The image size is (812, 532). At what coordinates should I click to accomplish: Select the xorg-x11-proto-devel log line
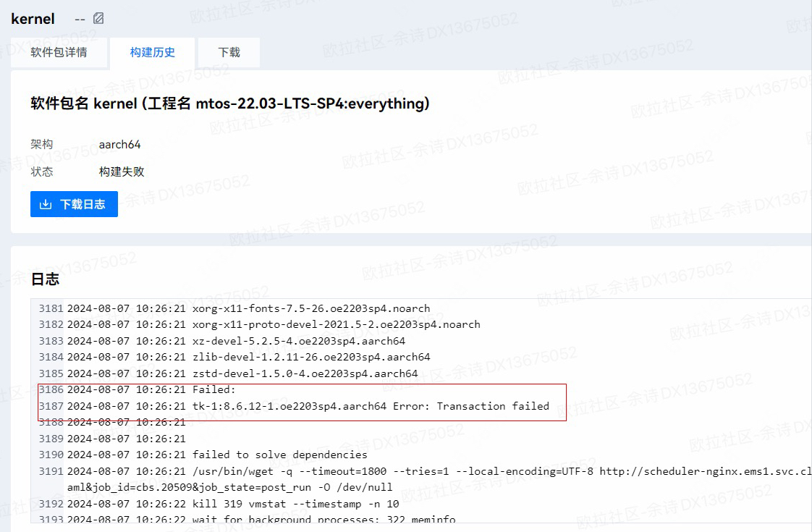(x=336, y=324)
